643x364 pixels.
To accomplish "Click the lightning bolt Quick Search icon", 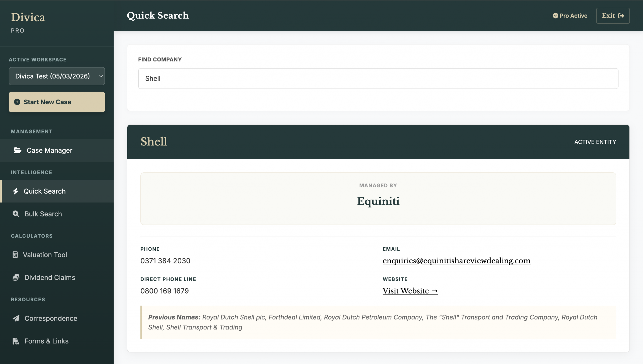I will (16, 191).
